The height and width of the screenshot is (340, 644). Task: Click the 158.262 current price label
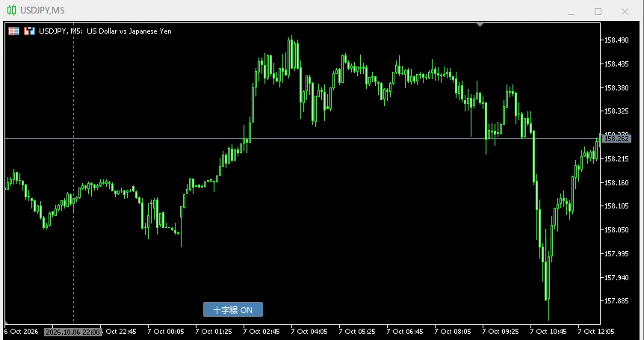pyautogui.click(x=617, y=139)
